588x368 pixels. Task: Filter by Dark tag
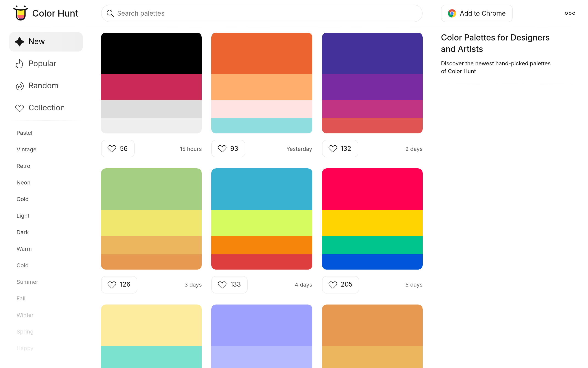(x=23, y=232)
